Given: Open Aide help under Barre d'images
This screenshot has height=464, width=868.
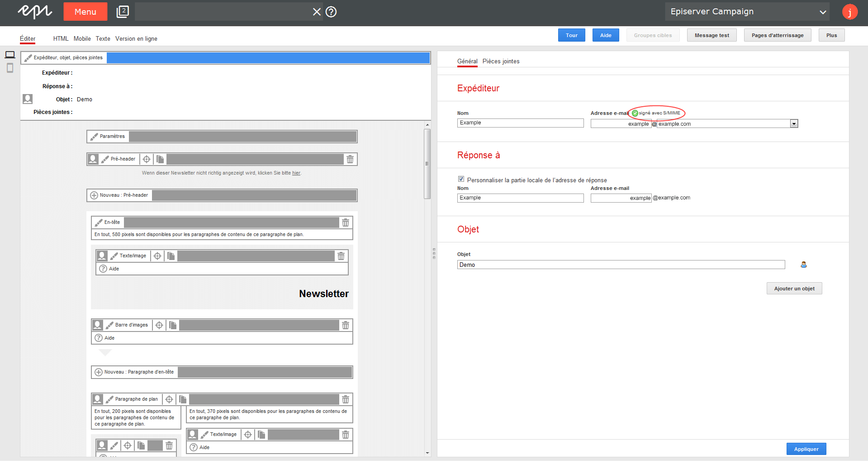Looking at the screenshot, I should [105, 338].
